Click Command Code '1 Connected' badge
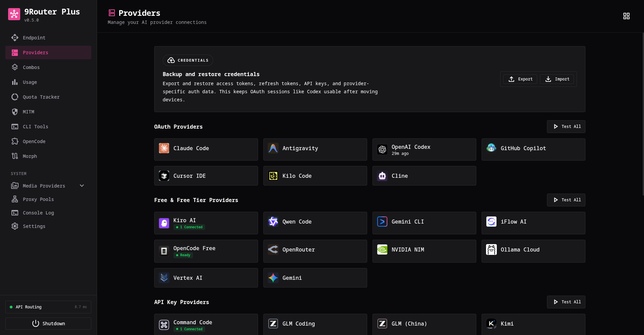This screenshot has height=335, width=644. pos(189,329)
